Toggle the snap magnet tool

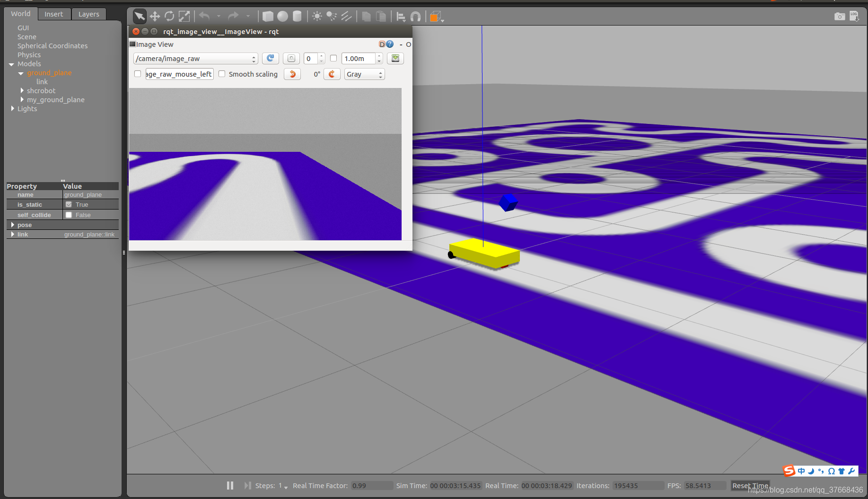415,17
